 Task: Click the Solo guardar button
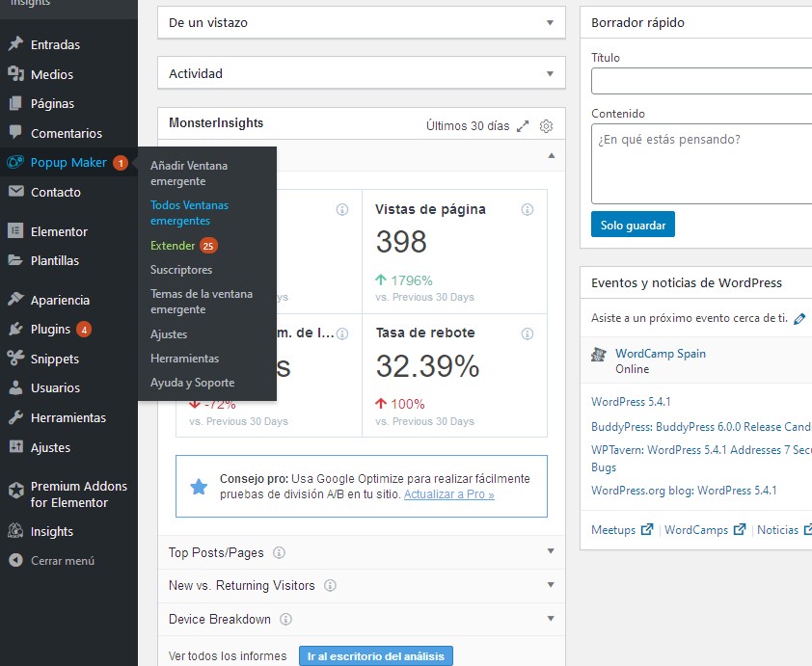633,224
